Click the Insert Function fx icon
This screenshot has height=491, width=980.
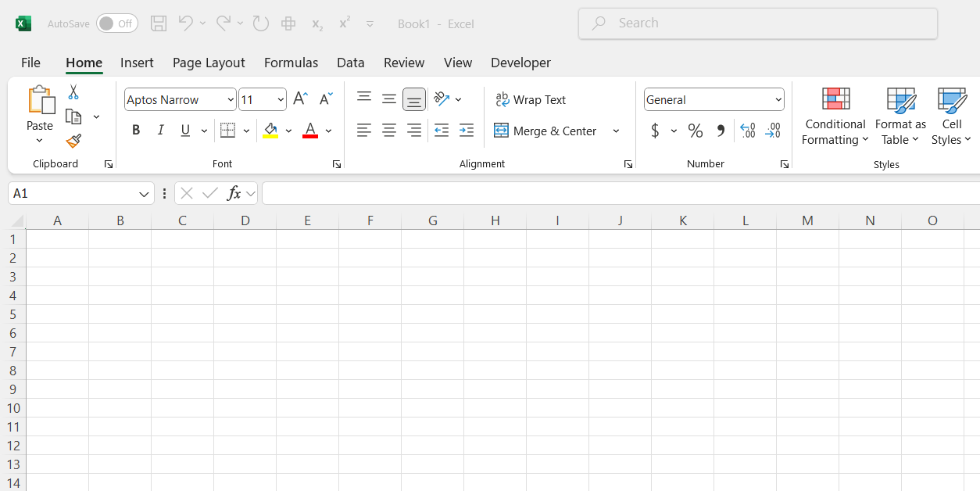tap(234, 193)
